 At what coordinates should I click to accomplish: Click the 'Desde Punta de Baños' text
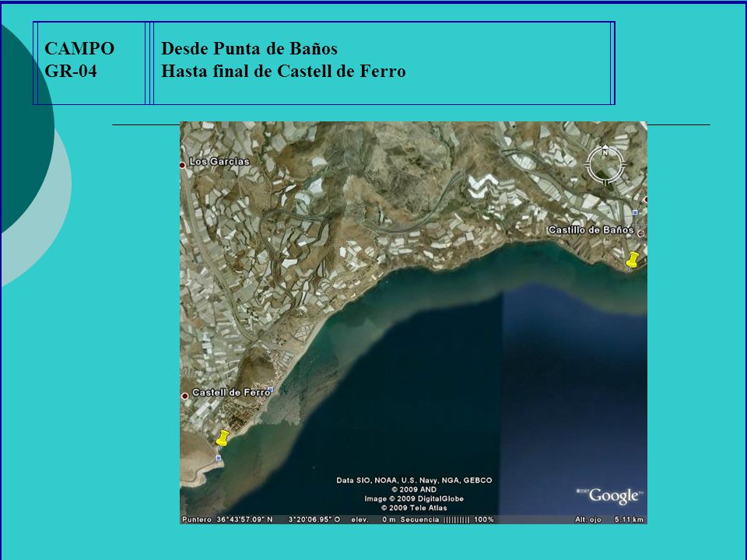[x=249, y=48]
